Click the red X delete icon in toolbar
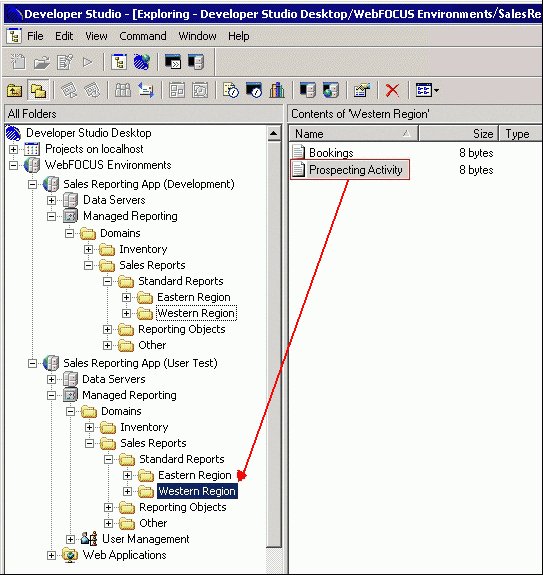The width and height of the screenshot is (543, 575). pyautogui.click(x=392, y=90)
